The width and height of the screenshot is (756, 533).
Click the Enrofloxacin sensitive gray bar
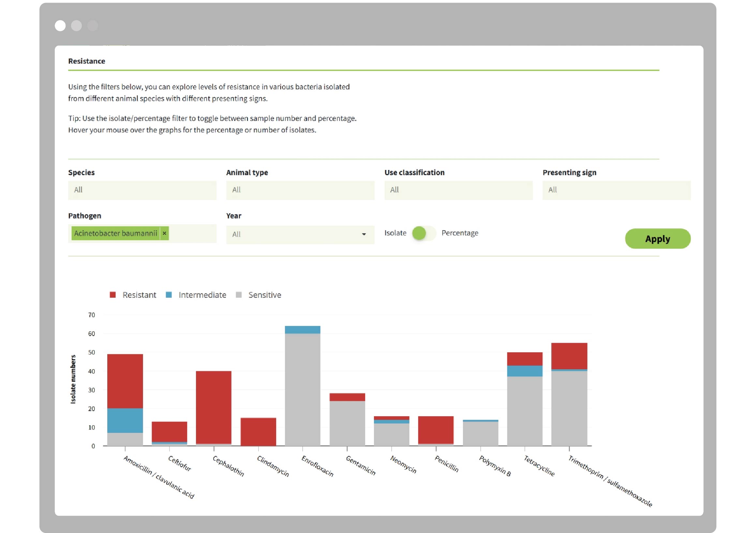tap(302, 389)
